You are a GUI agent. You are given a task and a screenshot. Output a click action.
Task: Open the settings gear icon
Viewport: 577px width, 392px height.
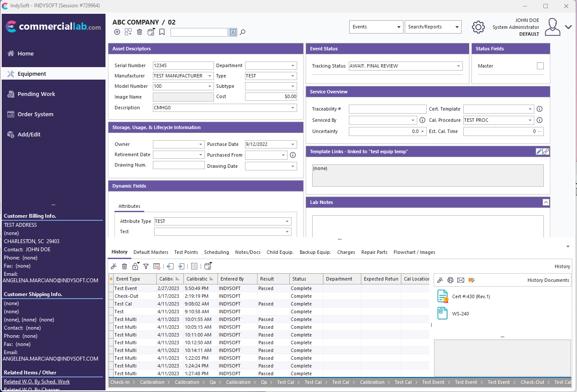(478, 27)
